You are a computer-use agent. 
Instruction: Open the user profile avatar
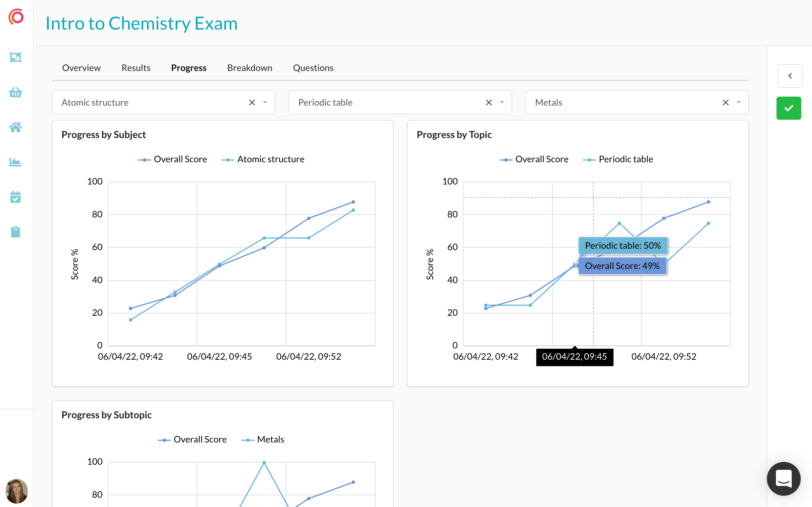pyautogui.click(x=16, y=491)
